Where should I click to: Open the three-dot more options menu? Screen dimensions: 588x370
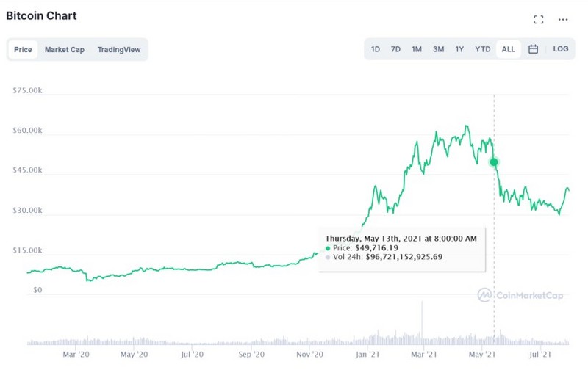[563, 20]
